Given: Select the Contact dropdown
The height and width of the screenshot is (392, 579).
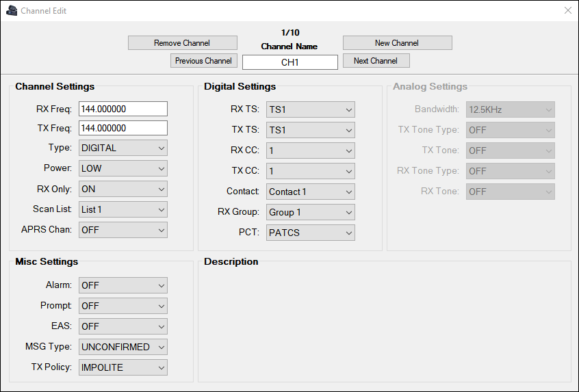Looking at the screenshot, I should (x=311, y=192).
